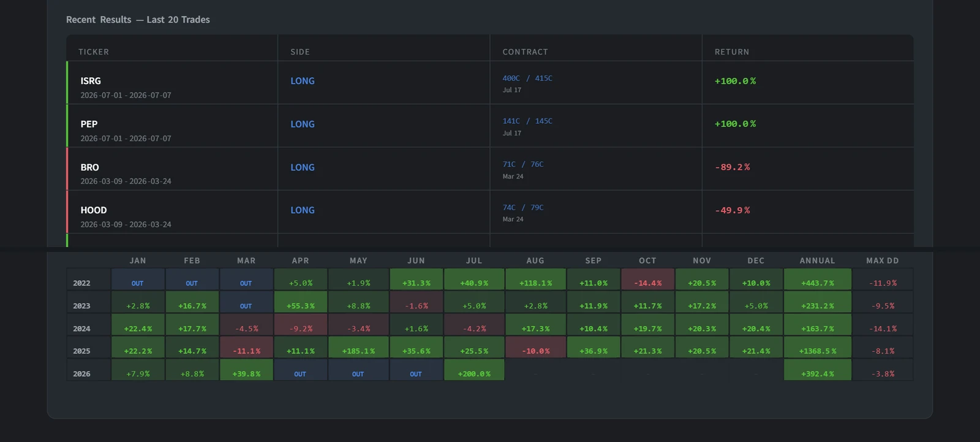Click the 2026 year row label
Image resolution: width=980 pixels, height=442 pixels.
coord(81,374)
